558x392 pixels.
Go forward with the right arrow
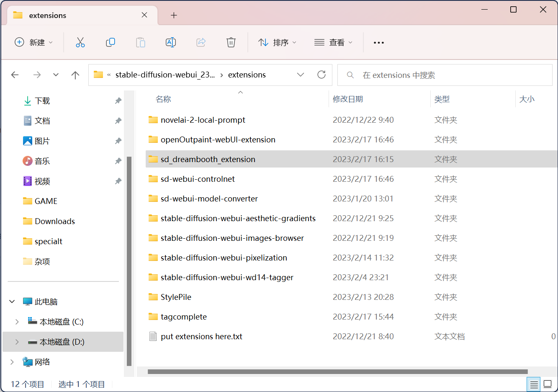tap(37, 75)
